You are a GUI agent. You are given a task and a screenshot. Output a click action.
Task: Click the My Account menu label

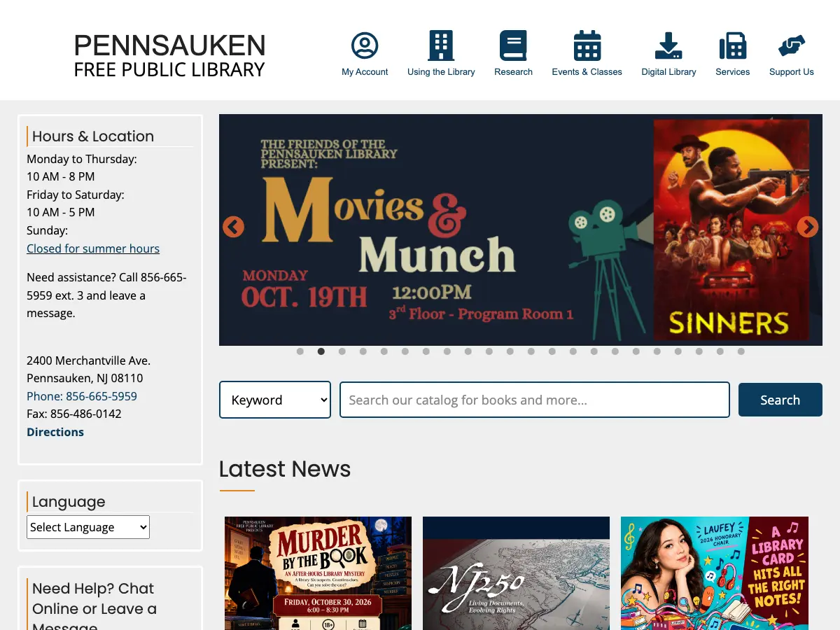coord(365,72)
